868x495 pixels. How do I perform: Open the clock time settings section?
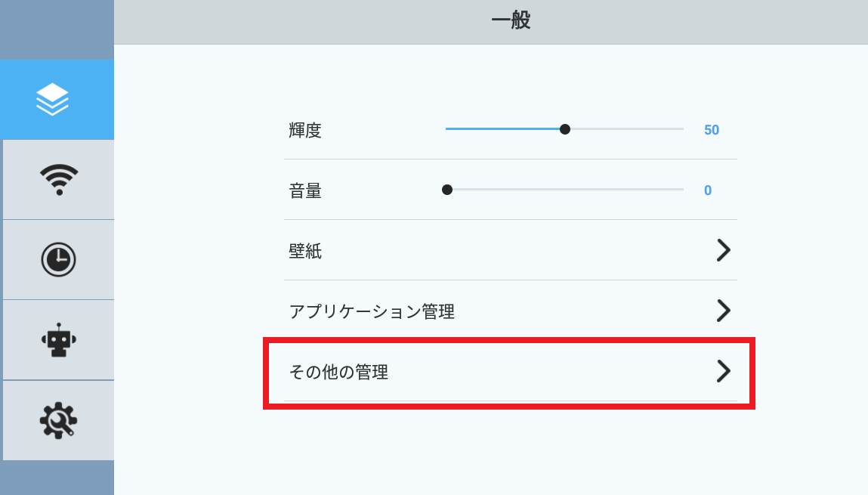click(x=58, y=259)
